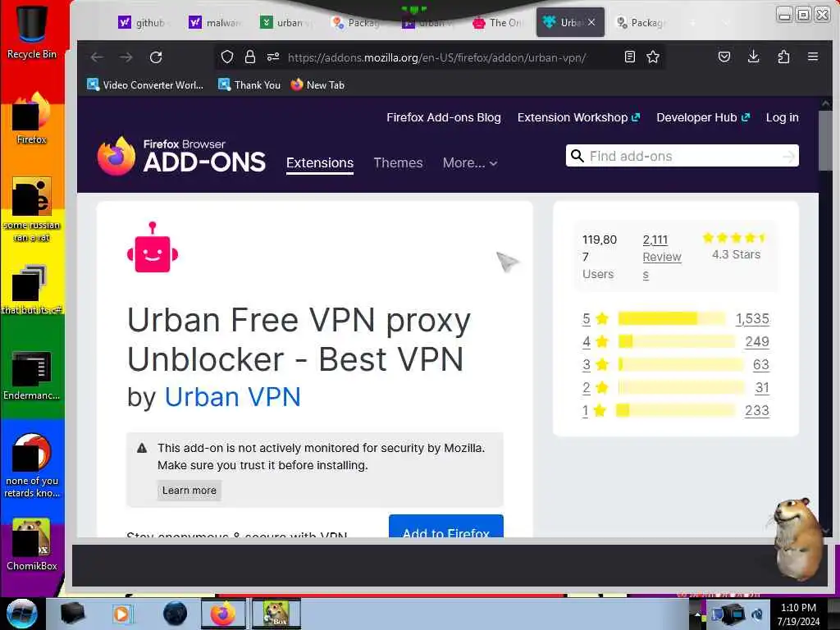Viewport: 840px width, 630px height.
Task: Open the Extension Workshop link
Action: pos(578,117)
